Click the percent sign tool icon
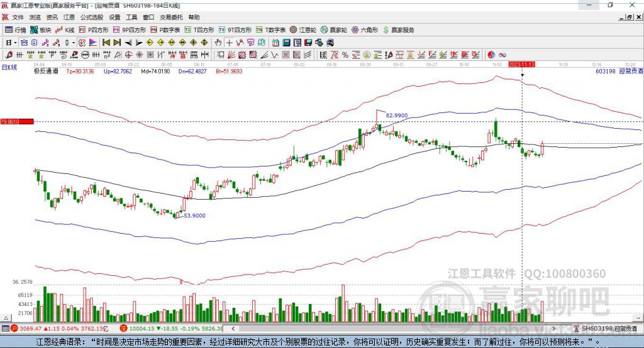Screen dimensions: 644x348 click(345, 55)
